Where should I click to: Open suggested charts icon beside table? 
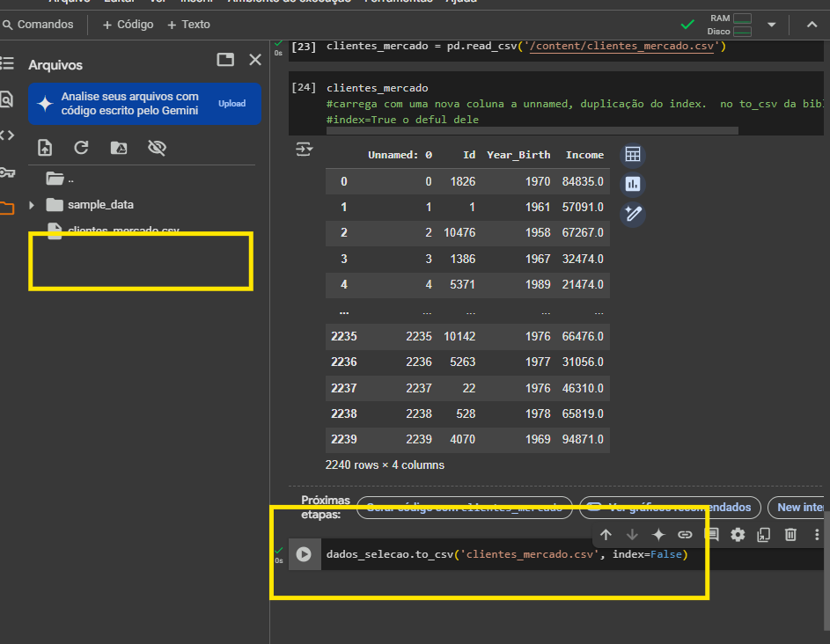(x=633, y=184)
